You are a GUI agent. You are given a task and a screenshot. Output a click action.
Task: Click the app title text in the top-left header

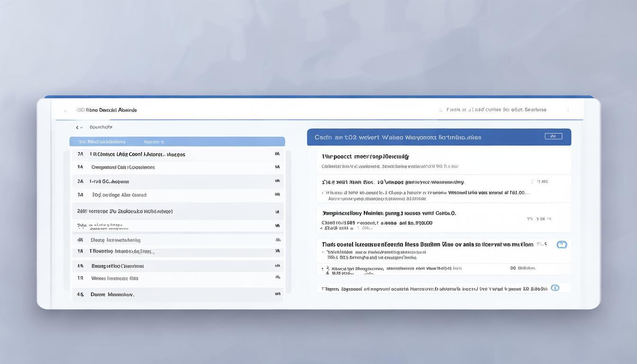pyautogui.click(x=107, y=110)
